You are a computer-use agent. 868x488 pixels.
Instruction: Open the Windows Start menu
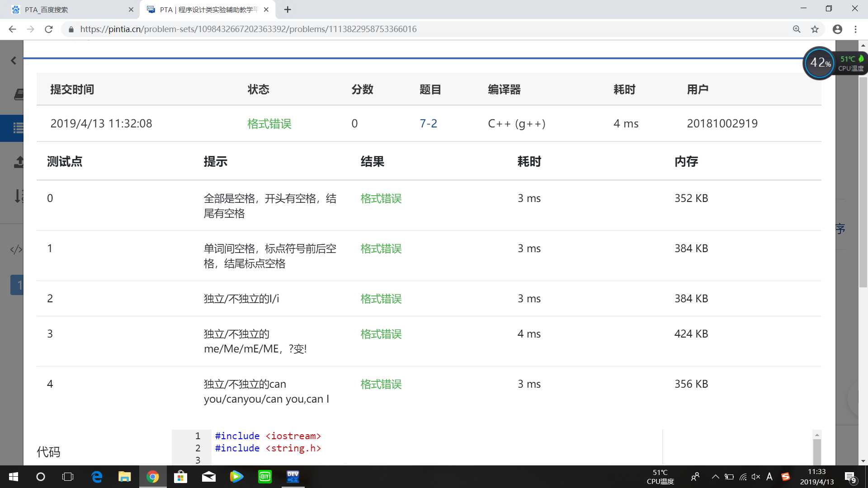click(14, 477)
